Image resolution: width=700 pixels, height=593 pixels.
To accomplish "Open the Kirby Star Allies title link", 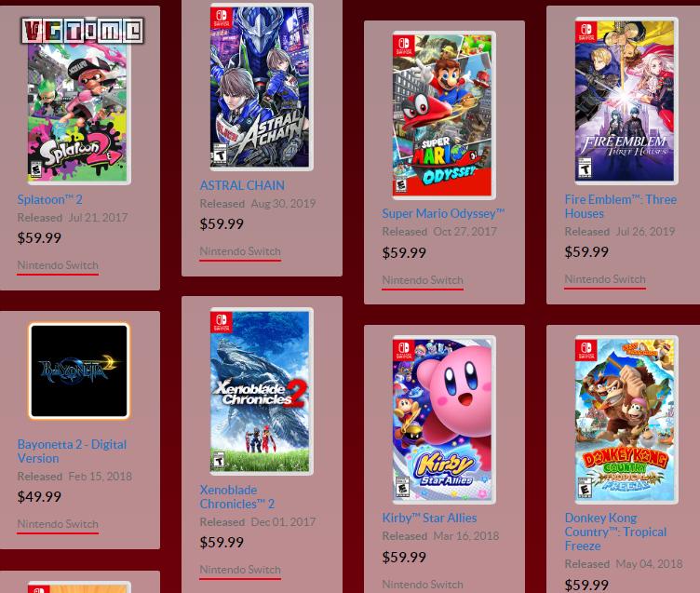I will click(429, 518).
